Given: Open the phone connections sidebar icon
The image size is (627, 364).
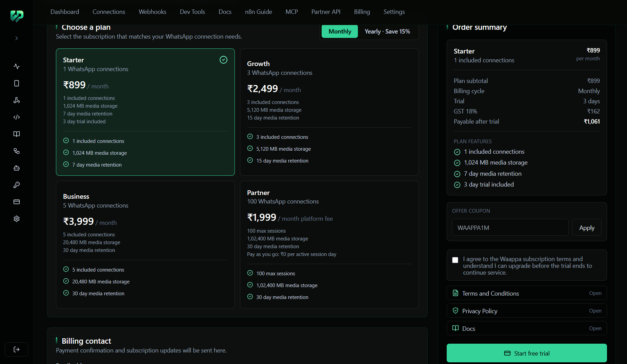Looking at the screenshot, I should click(17, 83).
